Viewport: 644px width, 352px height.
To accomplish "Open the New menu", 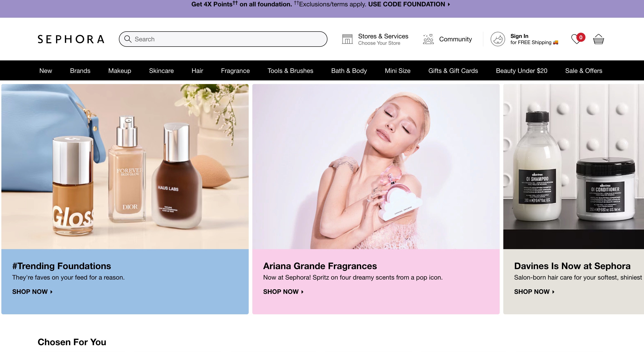I will coord(46,71).
